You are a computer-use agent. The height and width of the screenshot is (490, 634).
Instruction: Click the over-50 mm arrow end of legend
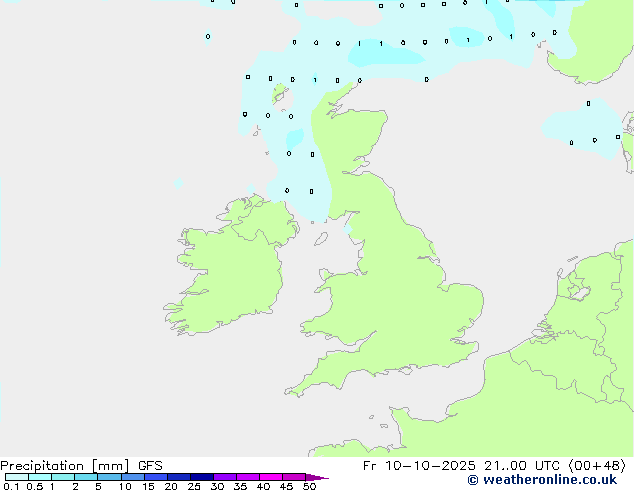(x=317, y=477)
